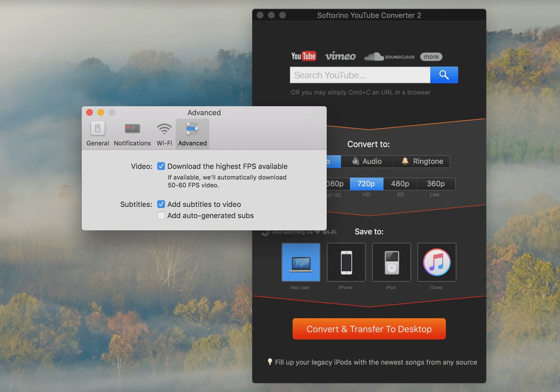Viewport: 560px width, 392px height.
Task: Select the YouTube source icon
Action: pyautogui.click(x=303, y=56)
